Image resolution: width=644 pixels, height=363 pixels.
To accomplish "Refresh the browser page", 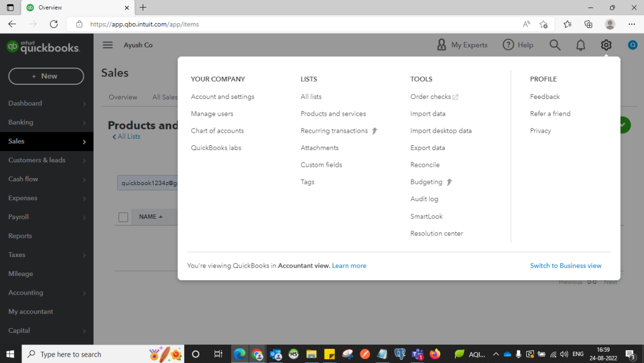I will [x=54, y=24].
